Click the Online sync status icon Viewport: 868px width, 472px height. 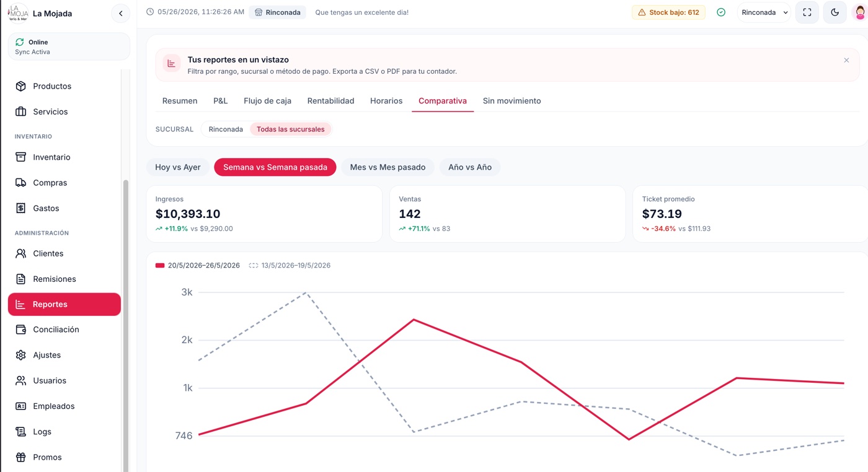[x=20, y=42]
